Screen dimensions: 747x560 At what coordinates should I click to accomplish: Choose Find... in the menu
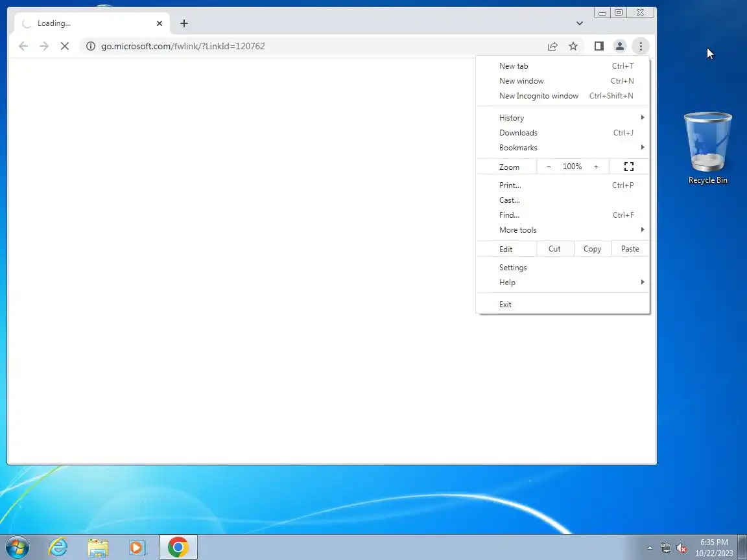(x=563, y=215)
